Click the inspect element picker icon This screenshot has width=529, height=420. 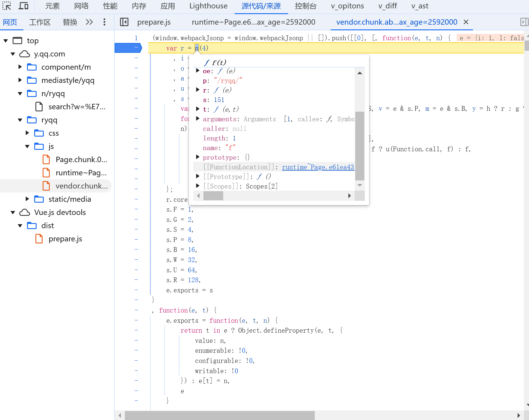[x=7, y=6]
